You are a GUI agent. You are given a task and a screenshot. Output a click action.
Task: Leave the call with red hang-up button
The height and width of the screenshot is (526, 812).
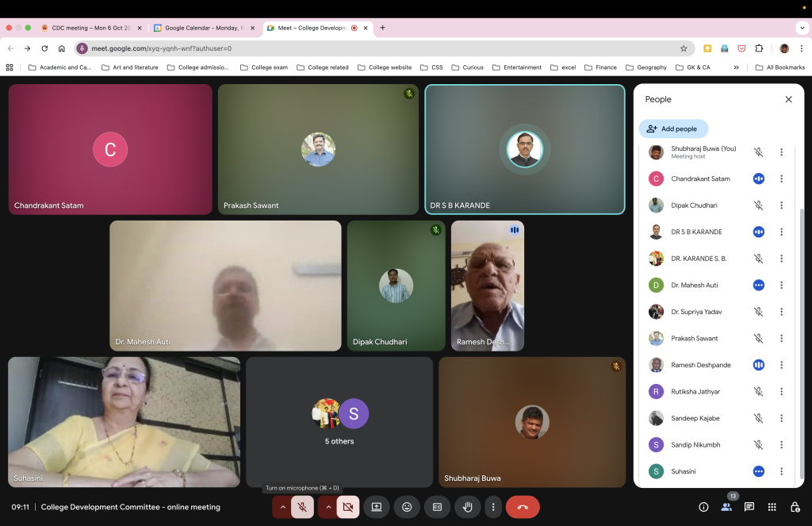coord(523,507)
